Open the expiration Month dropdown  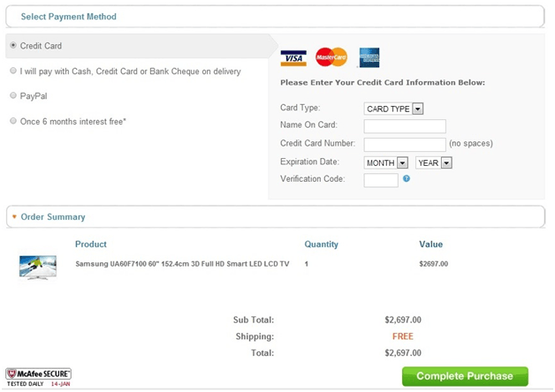(x=385, y=162)
